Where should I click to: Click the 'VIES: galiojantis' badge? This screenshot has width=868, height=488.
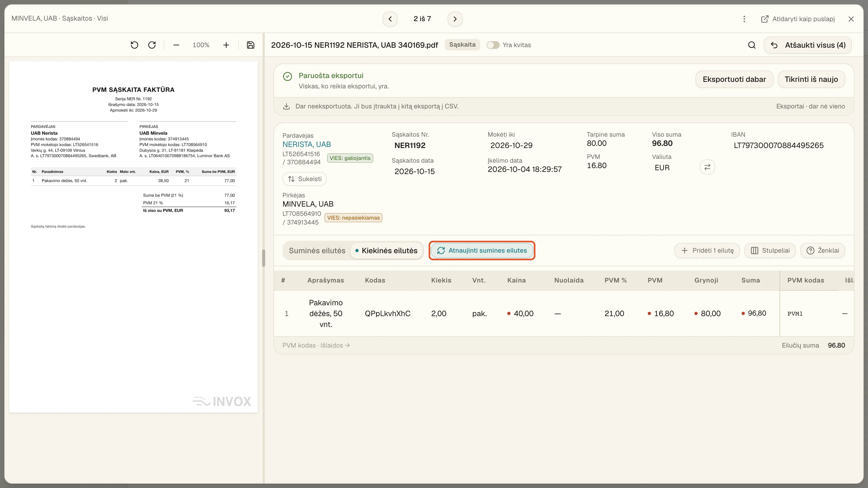coord(350,158)
